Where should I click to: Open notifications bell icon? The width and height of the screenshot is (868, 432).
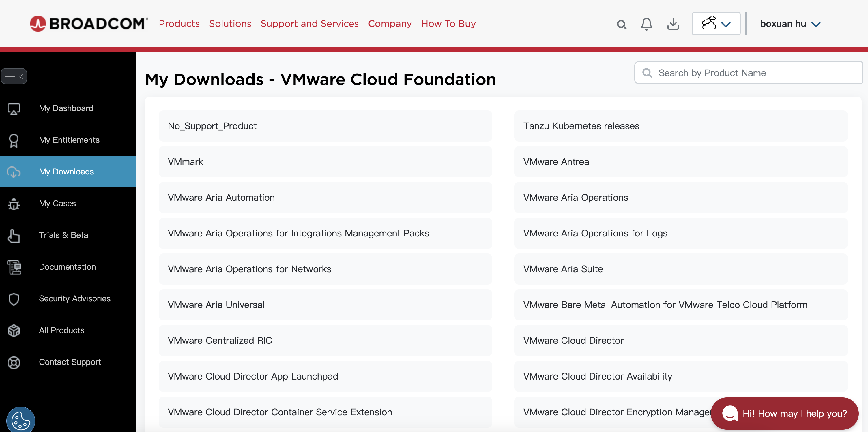pyautogui.click(x=646, y=24)
